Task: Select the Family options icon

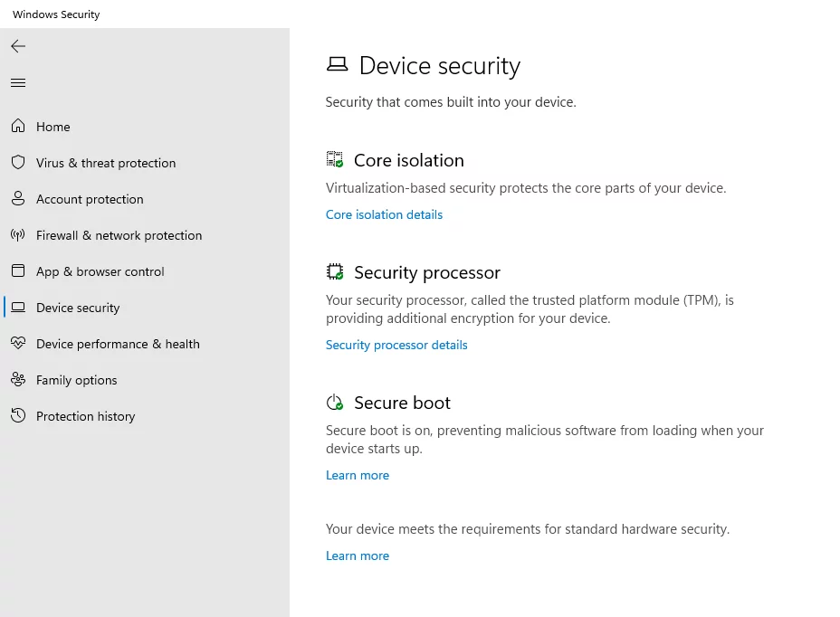Action: pyautogui.click(x=18, y=380)
